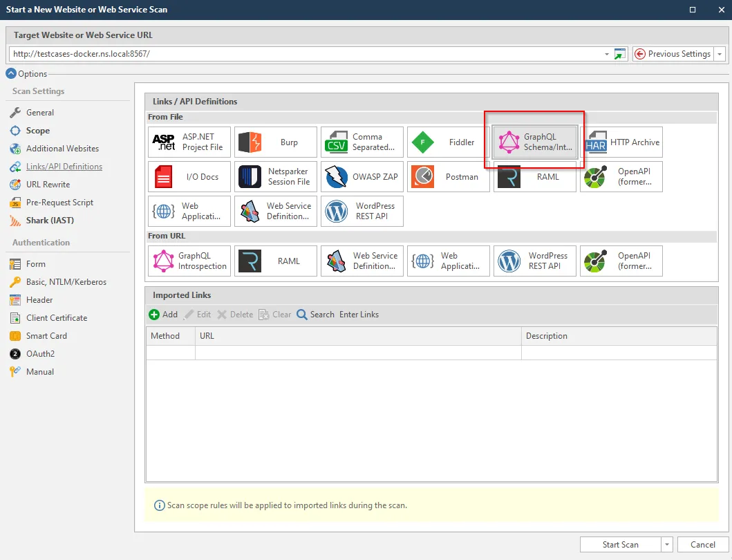Import a Web Application file under From File
The height and width of the screenshot is (560, 732).
tap(189, 211)
